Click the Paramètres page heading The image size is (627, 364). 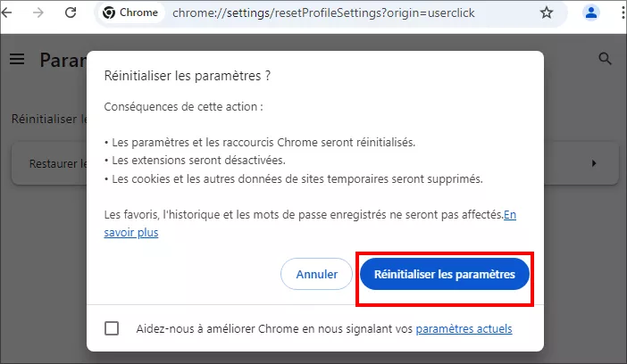tap(63, 60)
